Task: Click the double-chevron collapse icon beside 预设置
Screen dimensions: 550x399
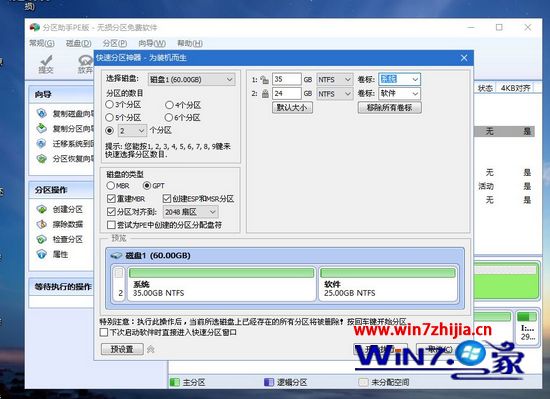Action: (150, 349)
